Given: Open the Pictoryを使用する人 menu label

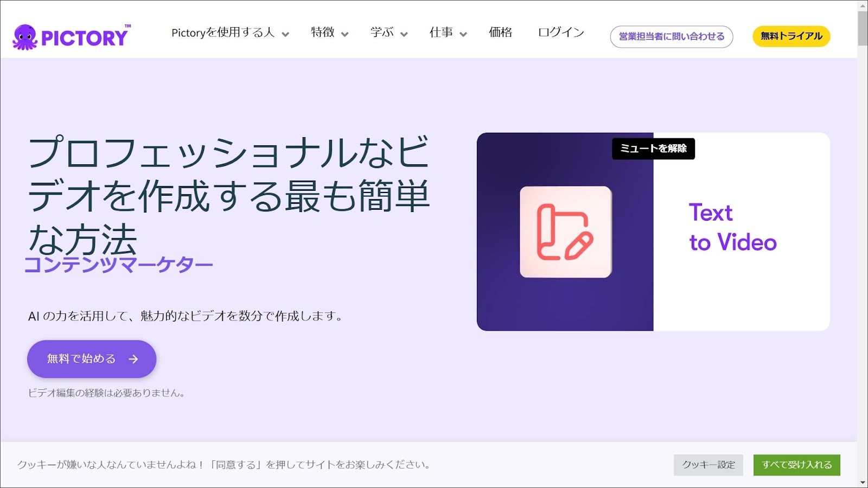Looking at the screenshot, I should pos(223,33).
